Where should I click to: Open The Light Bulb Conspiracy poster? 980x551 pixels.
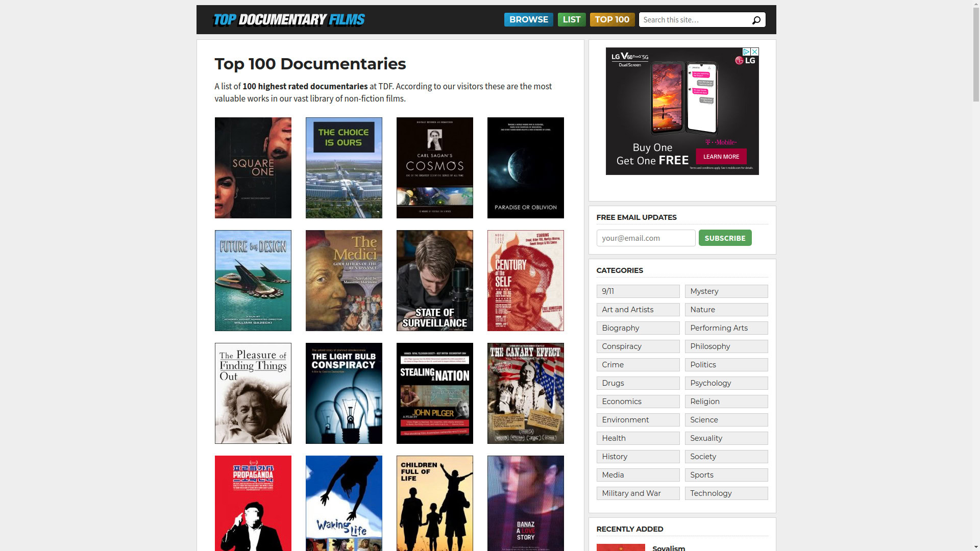(x=344, y=393)
